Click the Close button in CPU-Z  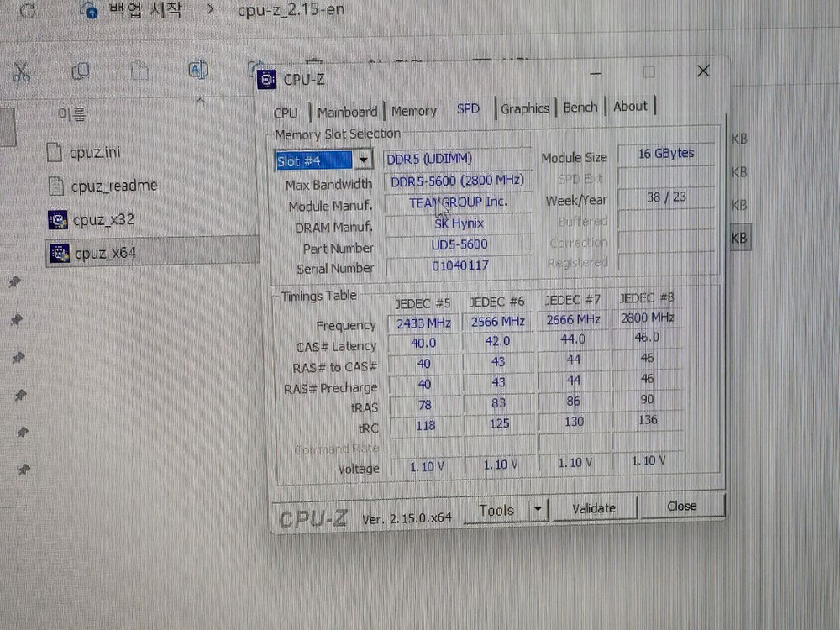(x=681, y=505)
